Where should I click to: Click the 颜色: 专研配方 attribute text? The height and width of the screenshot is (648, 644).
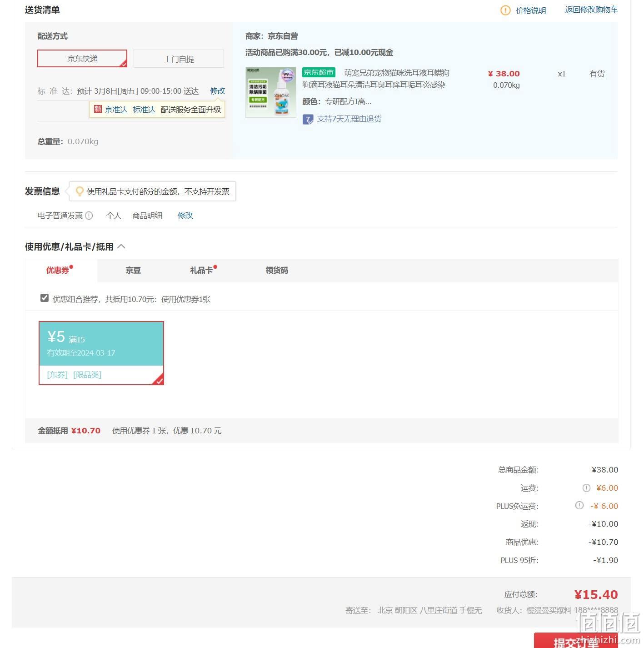tap(337, 101)
